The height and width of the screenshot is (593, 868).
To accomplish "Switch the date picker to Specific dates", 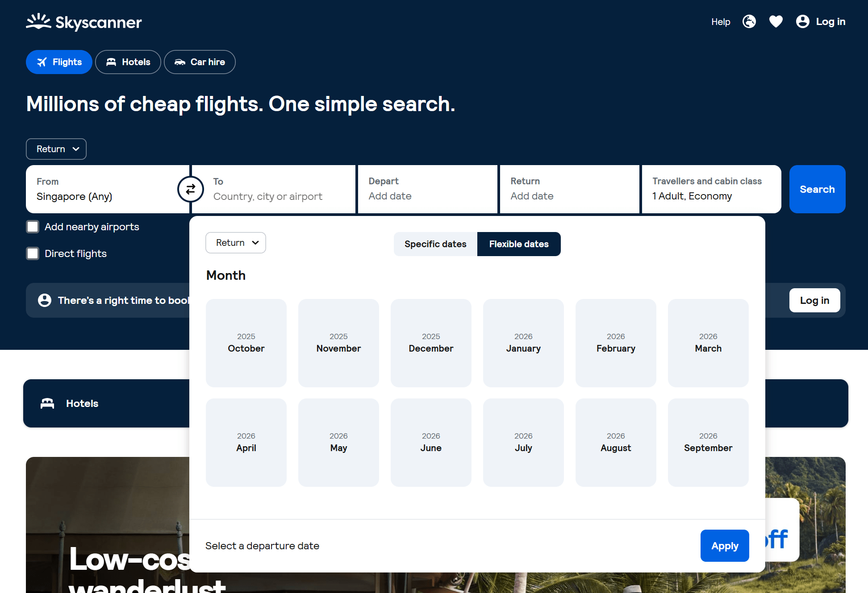I will (x=435, y=244).
